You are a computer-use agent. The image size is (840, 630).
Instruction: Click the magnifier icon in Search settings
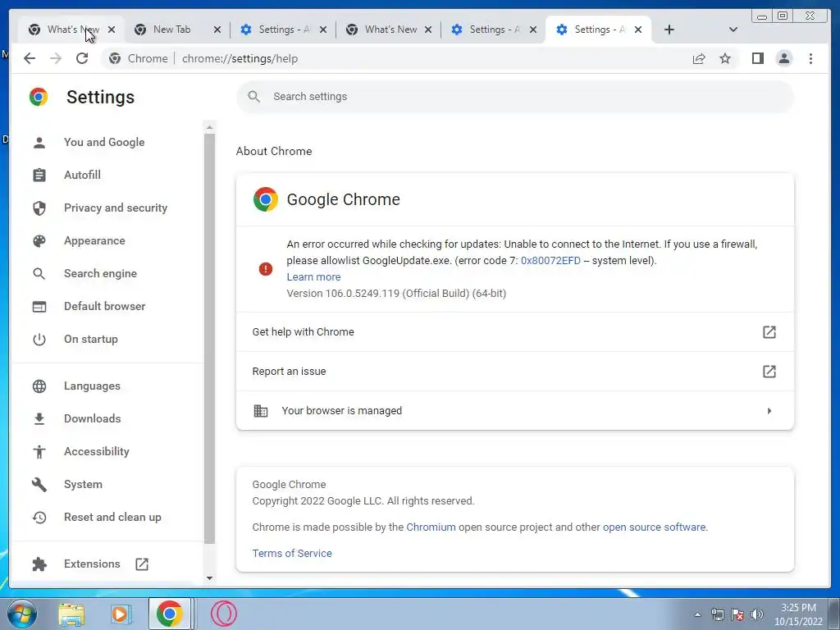point(254,97)
